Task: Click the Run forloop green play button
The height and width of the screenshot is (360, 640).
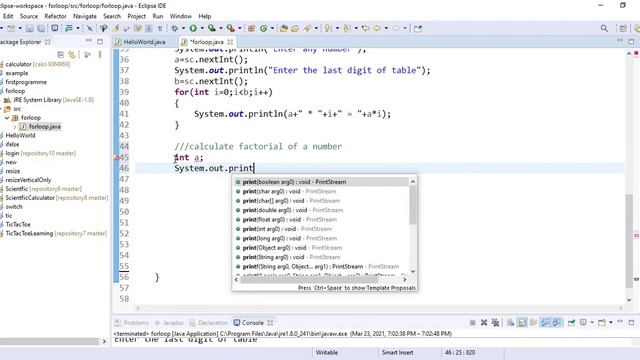Action: (193, 28)
